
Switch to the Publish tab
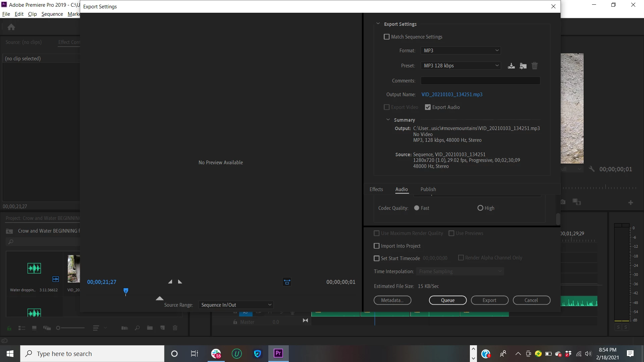428,189
